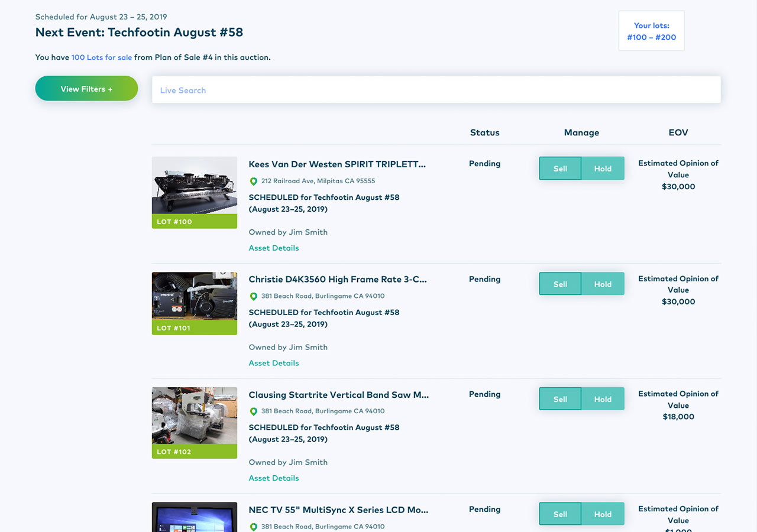The width and height of the screenshot is (757, 532).
Task: Click the $18,000 estimated value
Action: pos(678,417)
